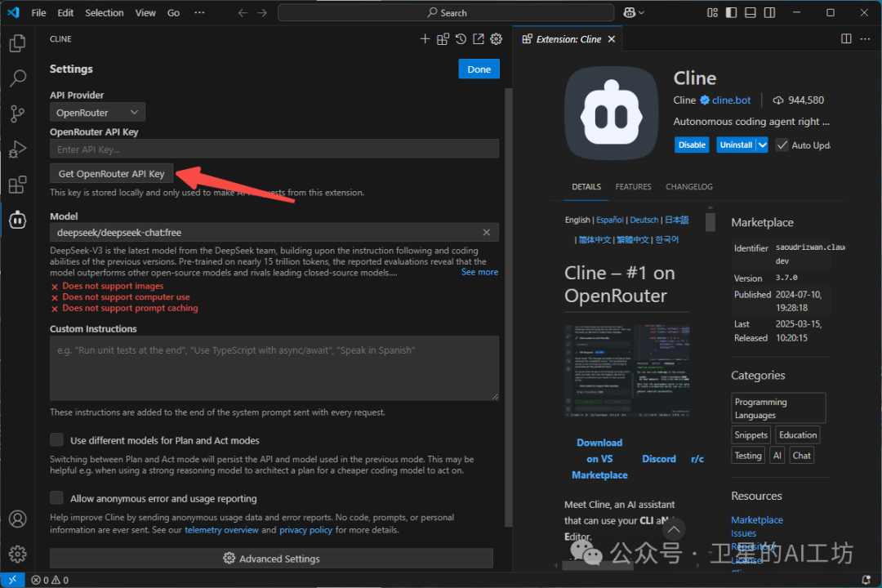Image resolution: width=882 pixels, height=588 pixels.
Task: Open the telemetry overview link
Action: (x=221, y=529)
